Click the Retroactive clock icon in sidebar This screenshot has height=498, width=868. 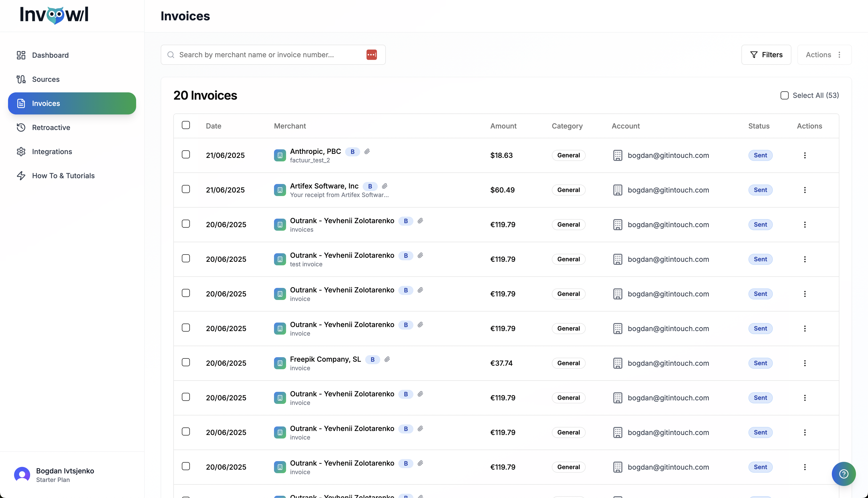(x=21, y=128)
